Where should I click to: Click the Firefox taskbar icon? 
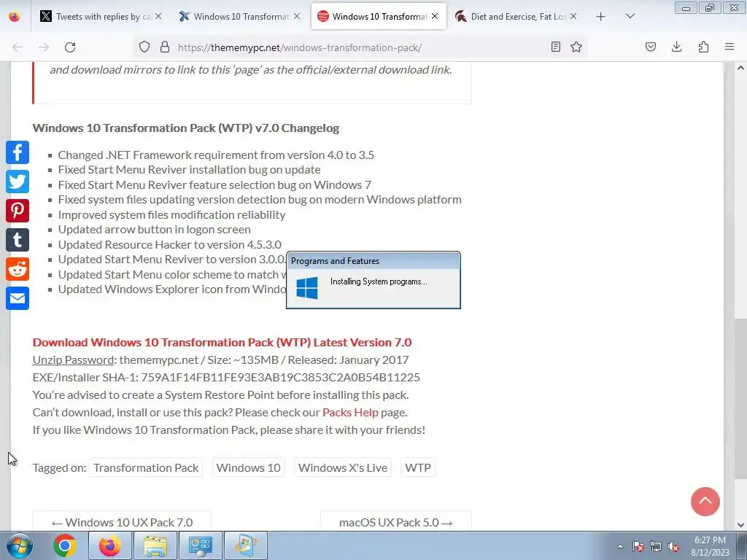tap(109, 545)
